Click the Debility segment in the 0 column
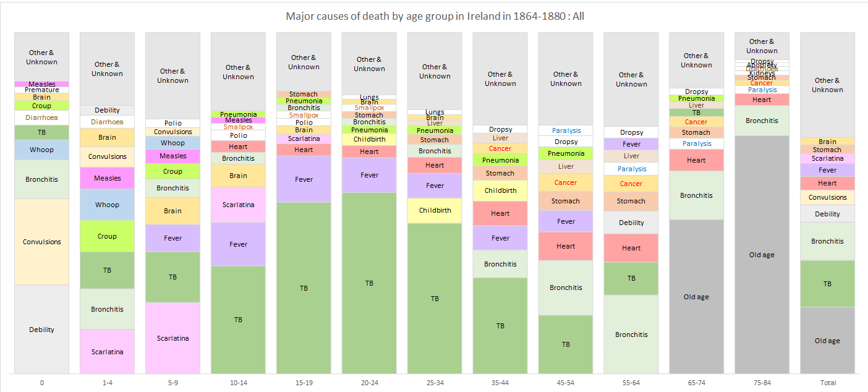This screenshot has width=868, height=392. (x=41, y=329)
